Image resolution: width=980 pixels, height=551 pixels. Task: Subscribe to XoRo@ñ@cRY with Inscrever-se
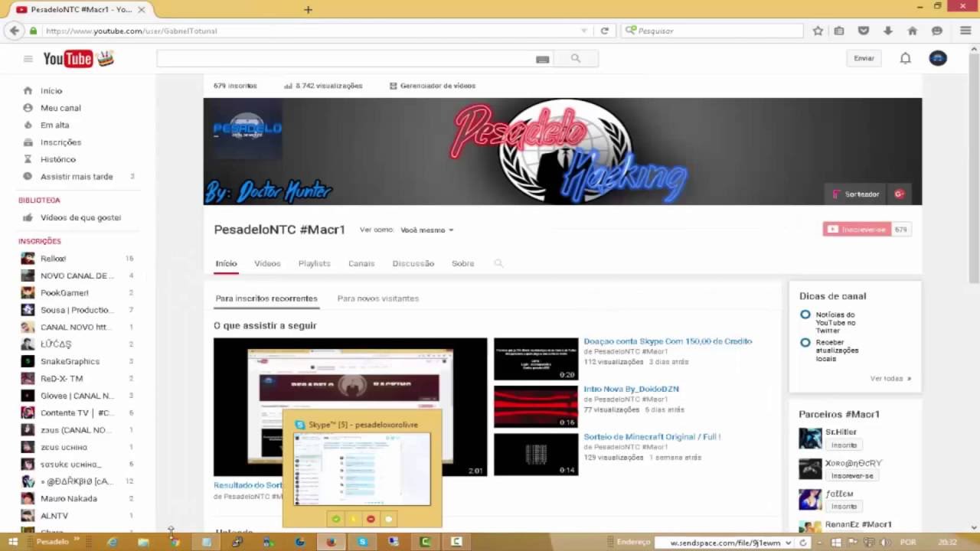851,476
